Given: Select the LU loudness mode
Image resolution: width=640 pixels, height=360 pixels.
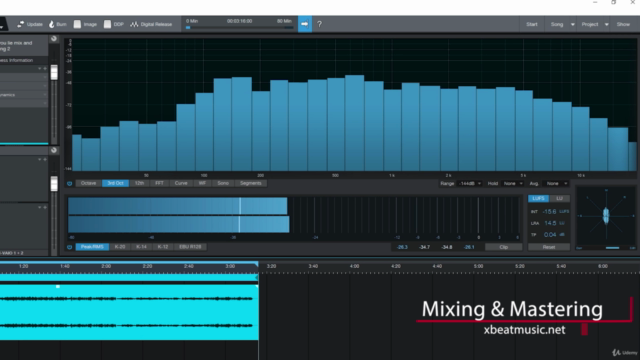Looking at the screenshot, I should pyautogui.click(x=560, y=198).
